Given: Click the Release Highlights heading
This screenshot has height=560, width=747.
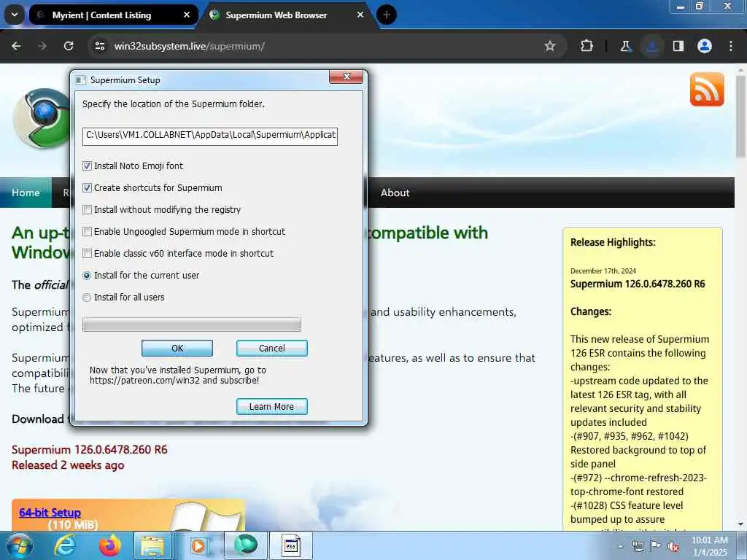Looking at the screenshot, I should pos(613,242).
